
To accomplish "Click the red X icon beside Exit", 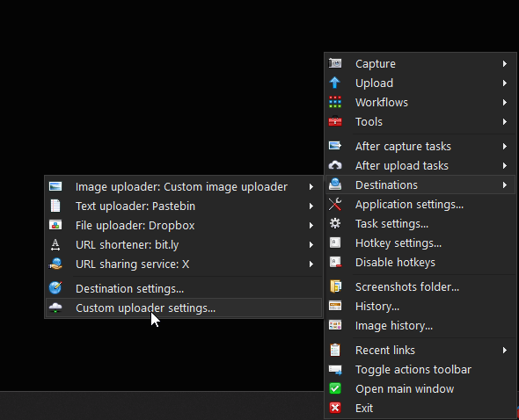I will [x=335, y=408].
